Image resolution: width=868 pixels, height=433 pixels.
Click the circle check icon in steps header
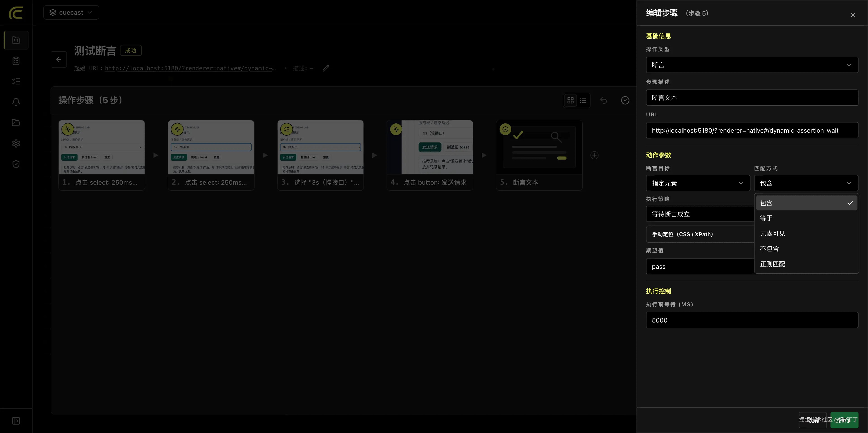click(625, 100)
